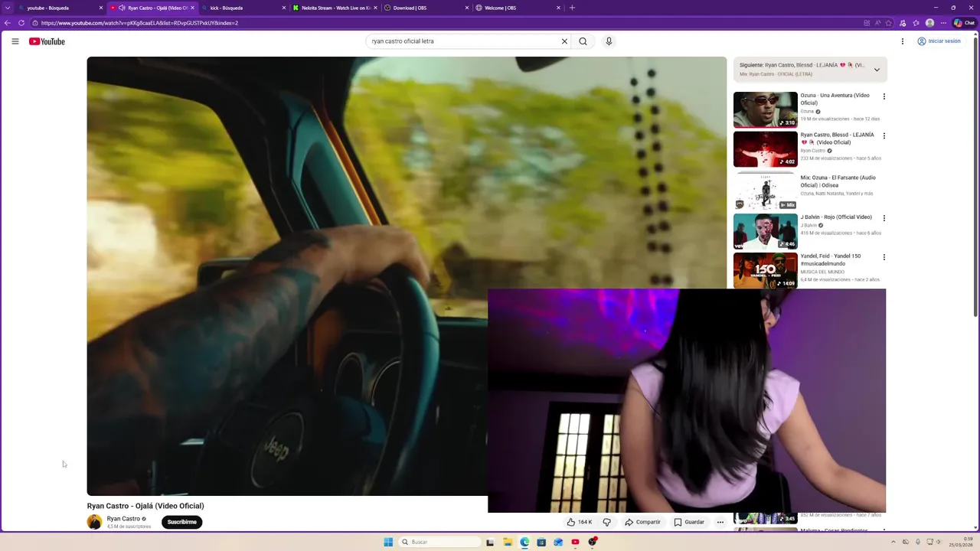The height and width of the screenshot is (551, 980).
Task: Open options menu for J Balvin - Rojo
Action: point(884,218)
